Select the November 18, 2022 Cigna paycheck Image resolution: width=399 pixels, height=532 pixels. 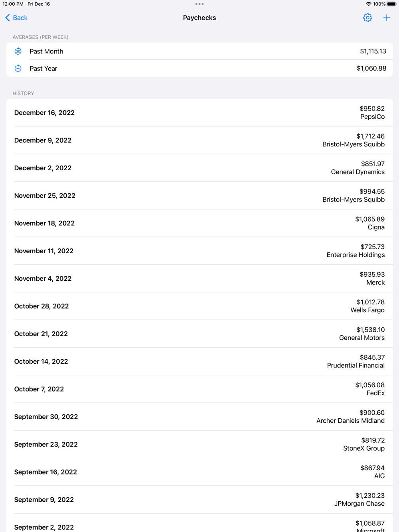(x=199, y=223)
